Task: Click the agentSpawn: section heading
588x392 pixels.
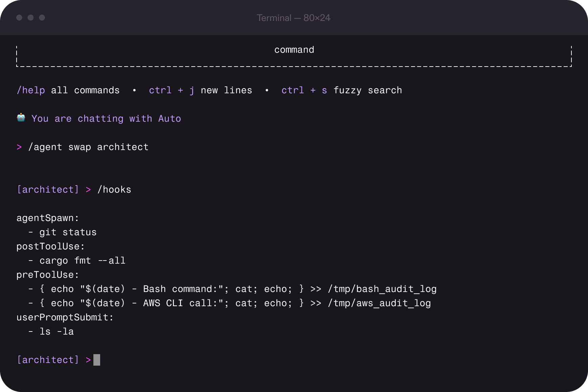Action: coord(48,218)
